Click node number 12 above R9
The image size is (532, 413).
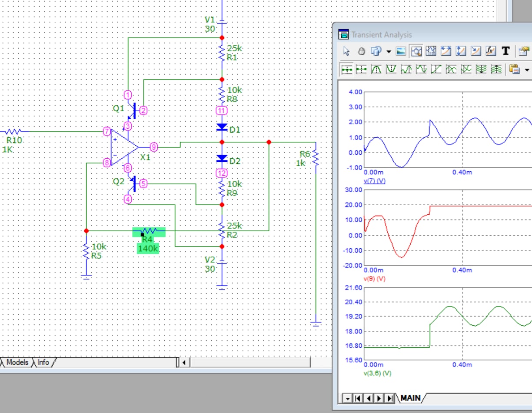[x=222, y=173]
